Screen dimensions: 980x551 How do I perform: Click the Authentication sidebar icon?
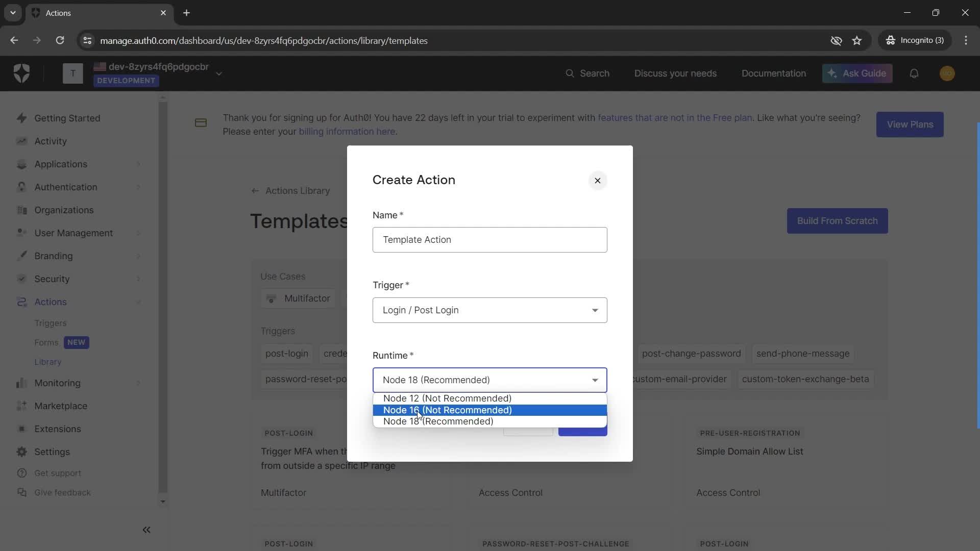pos(21,187)
